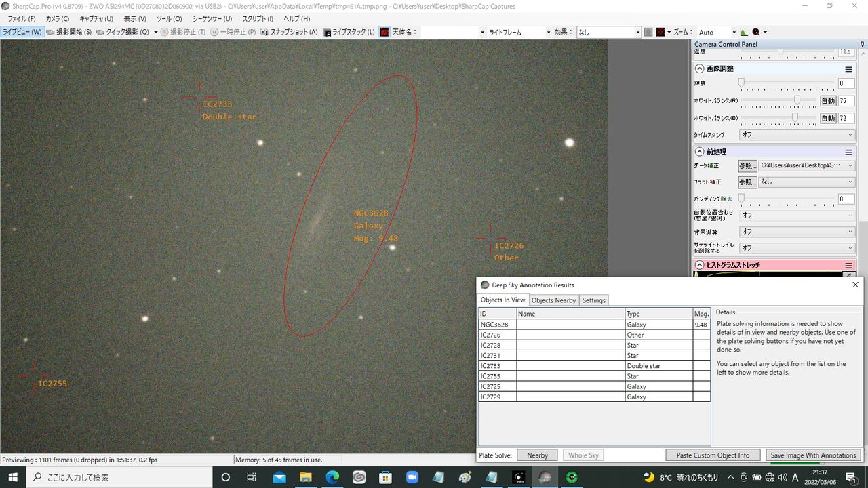Open the ダーク補正 file path dropdown
Viewport: 868px width, 488px height.
(806, 165)
